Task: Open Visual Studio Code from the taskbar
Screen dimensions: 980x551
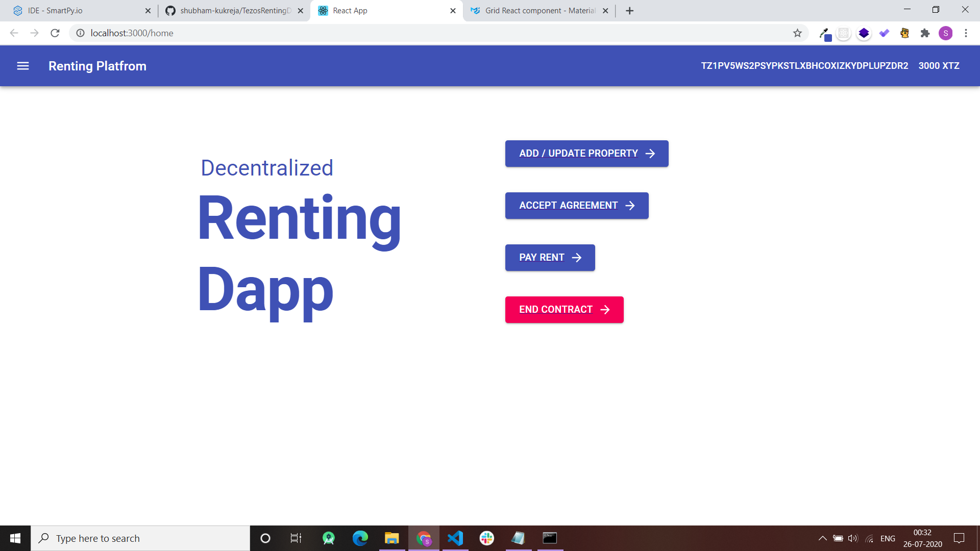Action: (x=455, y=538)
